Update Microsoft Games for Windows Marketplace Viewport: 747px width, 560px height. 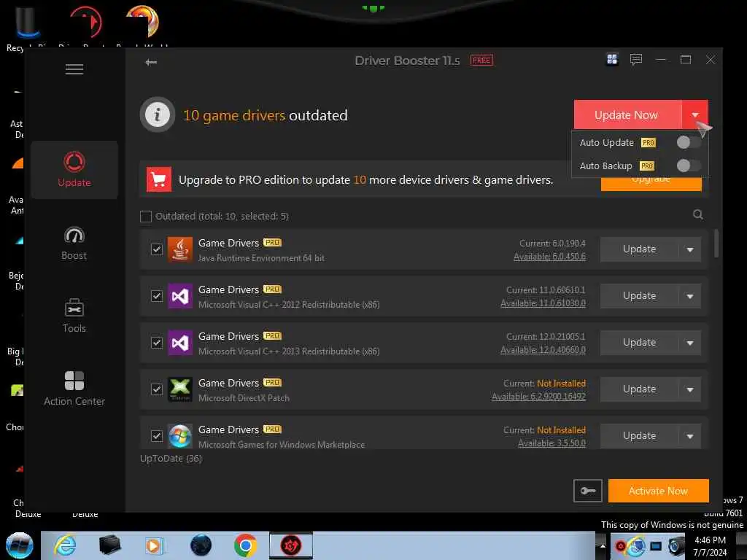pos(639,436)
